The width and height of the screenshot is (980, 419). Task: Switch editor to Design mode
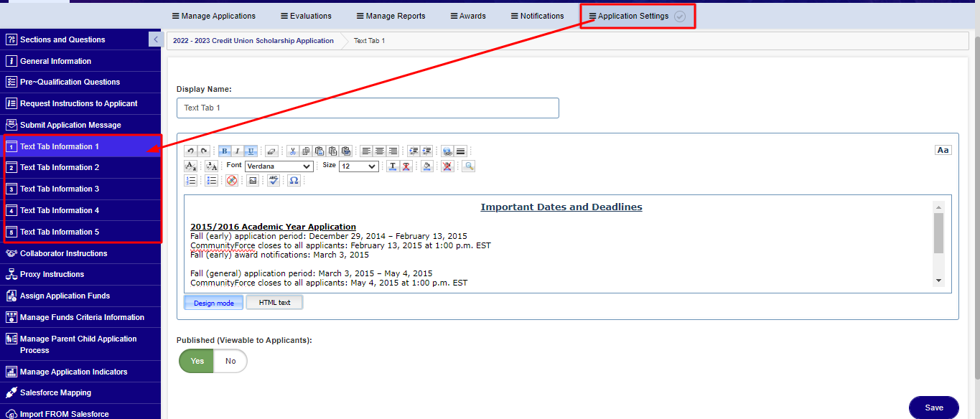pyautogui.click(x=214, y=303)
